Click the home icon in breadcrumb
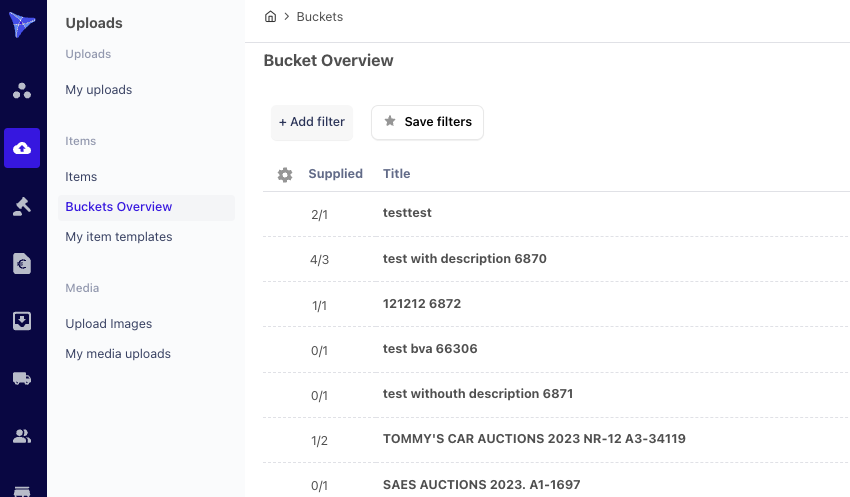Screen dimensions: 850x497 (x=270, y=17)
